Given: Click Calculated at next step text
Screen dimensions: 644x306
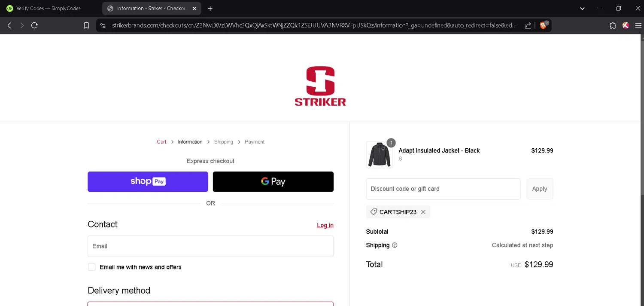Looking at the screenshot, I should click(x=522, y=245).
